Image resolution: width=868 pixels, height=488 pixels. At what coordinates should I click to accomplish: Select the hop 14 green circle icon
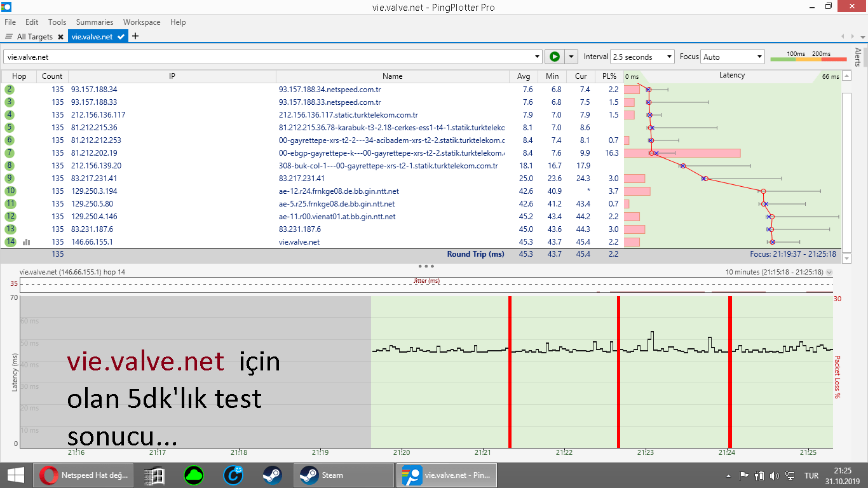pyautogui.click(x=10, y=242)
